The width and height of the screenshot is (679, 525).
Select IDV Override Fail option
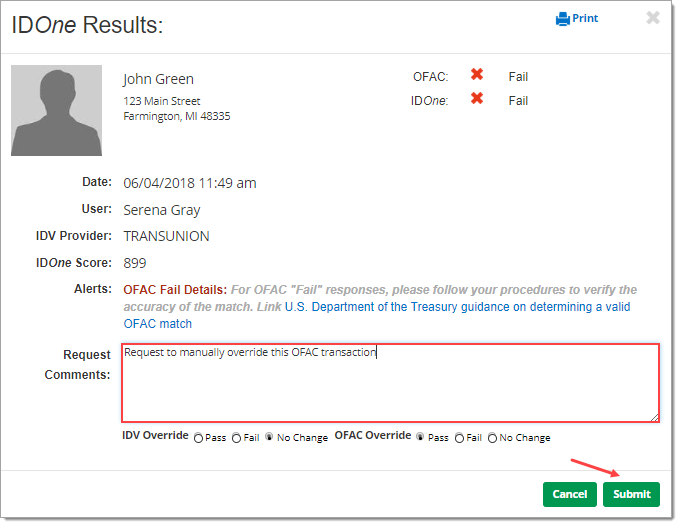pos(236,438)
